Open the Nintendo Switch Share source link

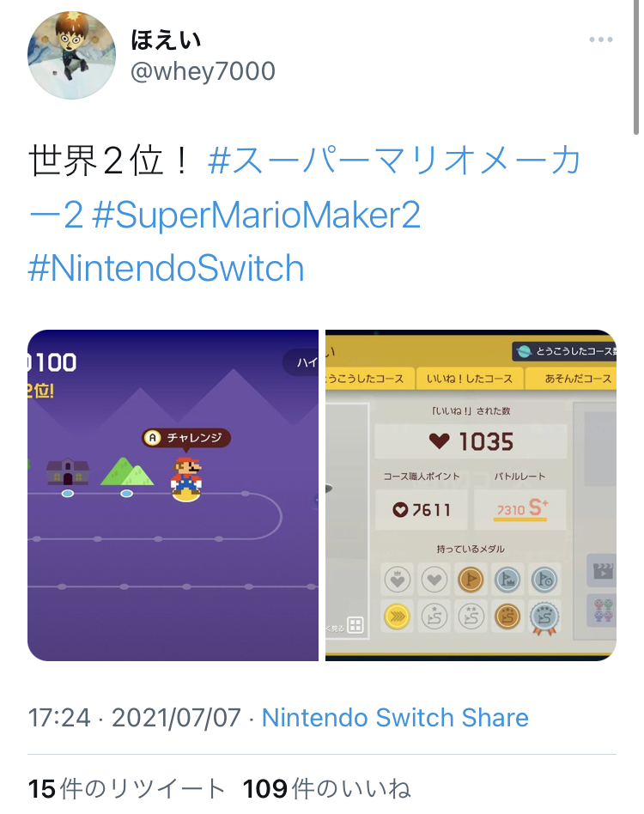[395, 718]
